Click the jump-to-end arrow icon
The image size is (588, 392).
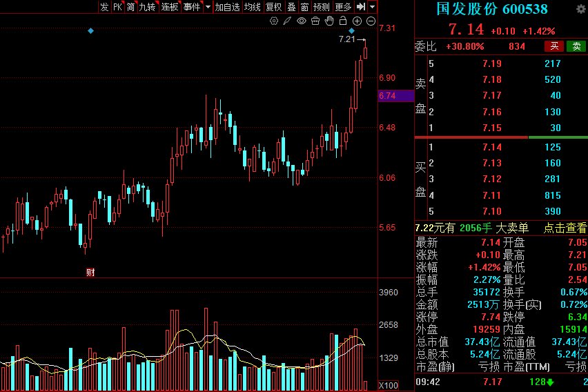[x=361, y=7]
